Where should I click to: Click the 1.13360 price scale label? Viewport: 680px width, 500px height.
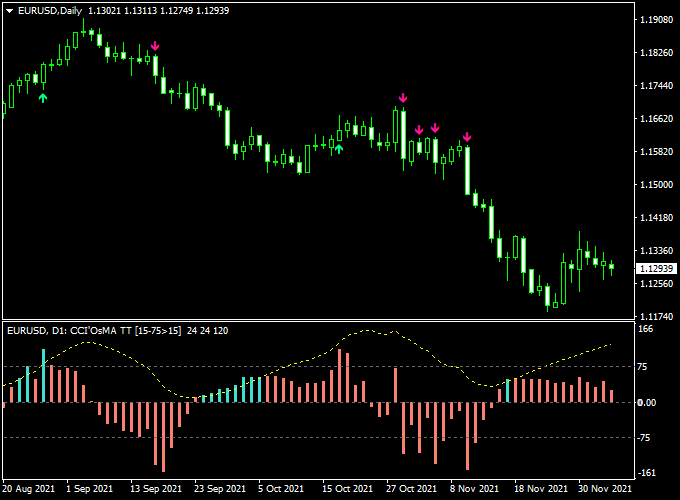point(657,250)
